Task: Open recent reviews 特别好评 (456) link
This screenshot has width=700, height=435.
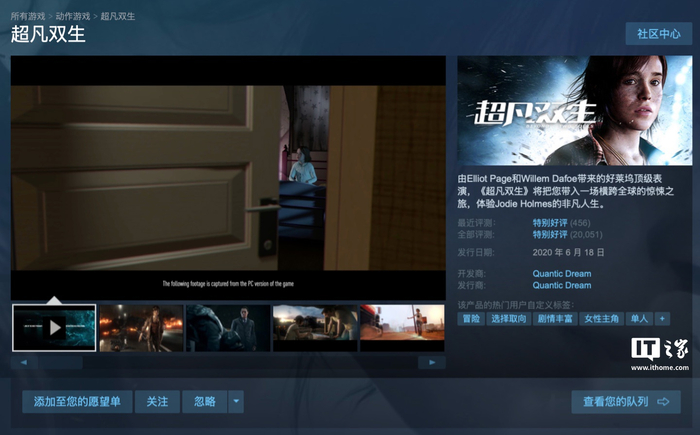Action: pyautogui.click(x=561, y=223)
